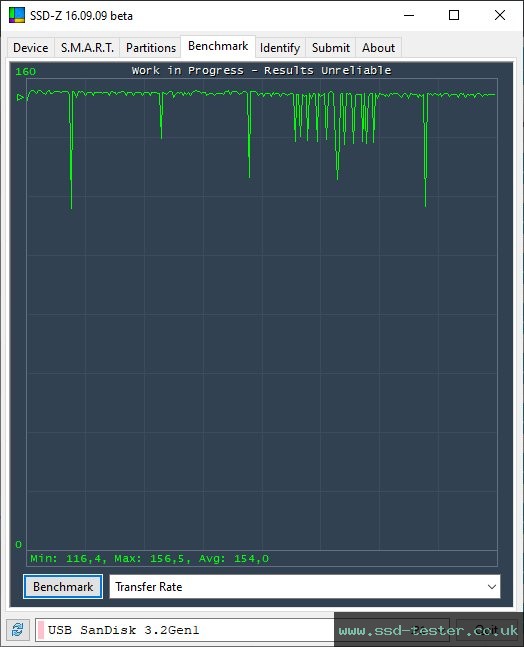The width and height of the screenshot is (524, 647).
Task: Switch to the S.M.A.R.T. tab
Action: click(x=87, y=48)
